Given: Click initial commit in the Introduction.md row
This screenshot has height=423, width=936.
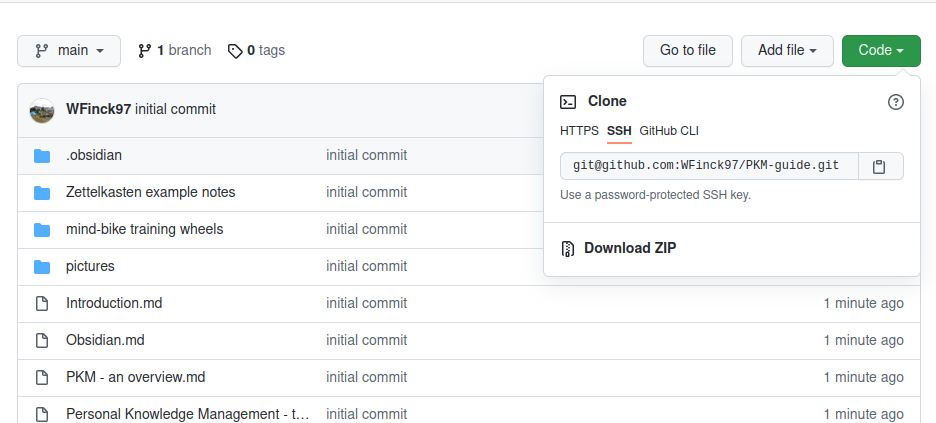Looking at the screenshot, I should coord(367,303).
